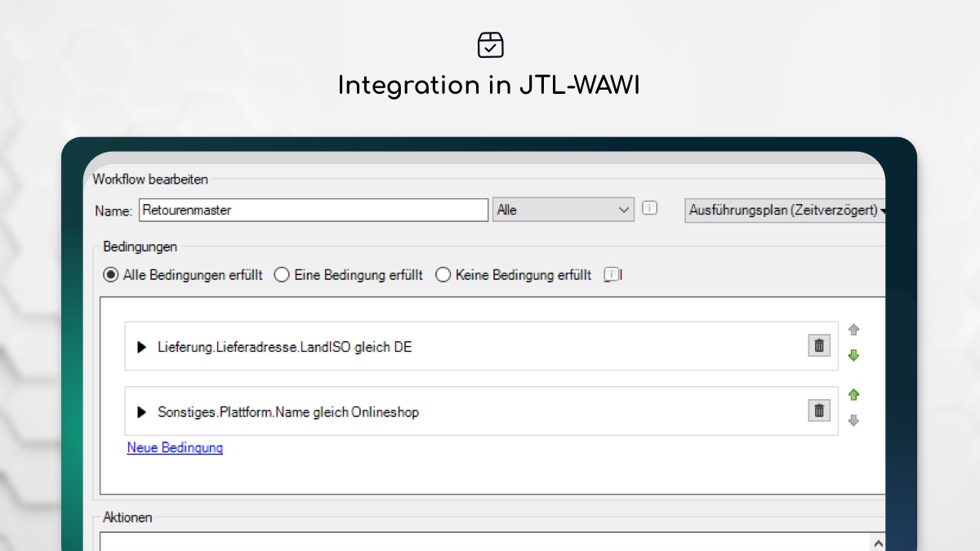Image resolution: width=980 pixels, height=551 pixels.
Task: Open info icon beside Keine Bedingung erfüllt
Action: 611,275
